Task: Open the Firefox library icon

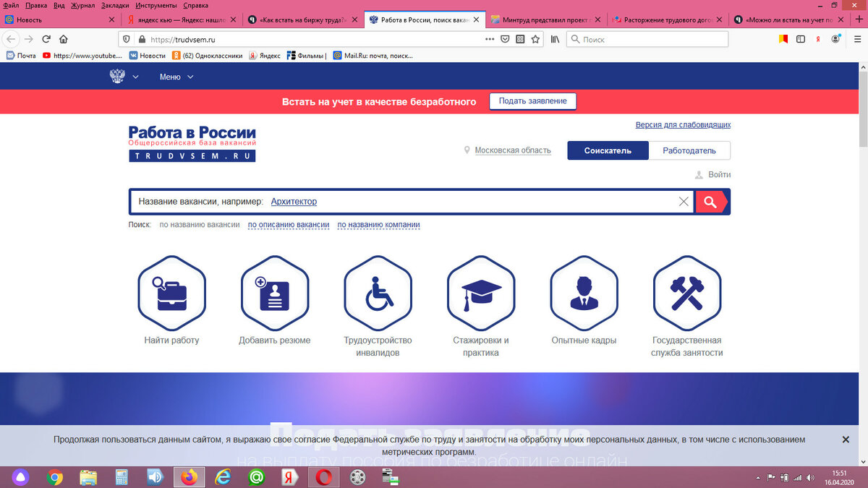Action: (555, 39)
